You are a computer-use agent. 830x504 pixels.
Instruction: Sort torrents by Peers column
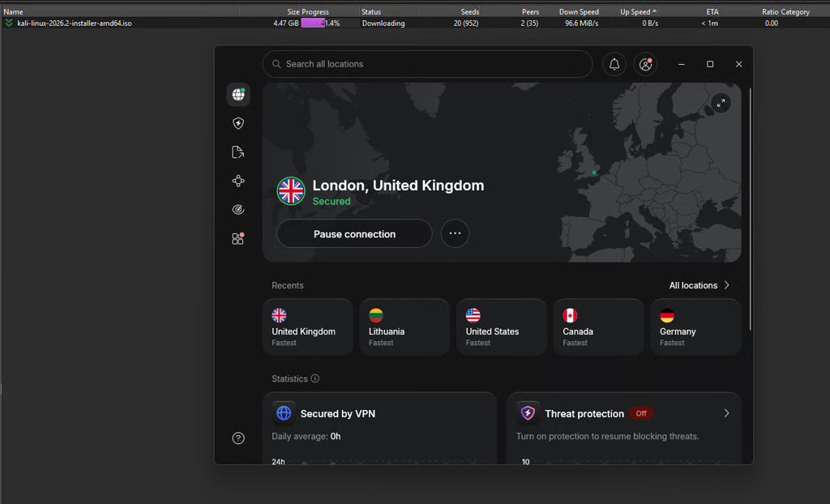pos(530,11)
